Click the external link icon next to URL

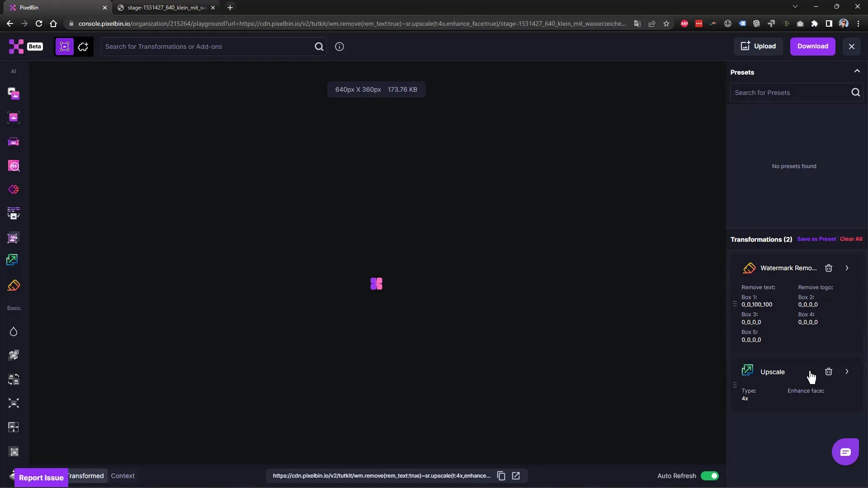click(x=516, y=475)
